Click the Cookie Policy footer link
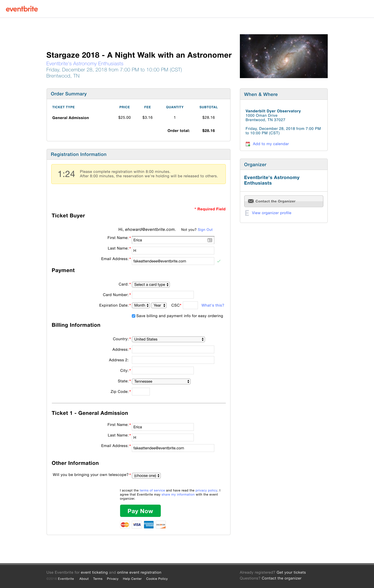Image resolution: width=374 pixels, height=588 pixels. [157, 579]
